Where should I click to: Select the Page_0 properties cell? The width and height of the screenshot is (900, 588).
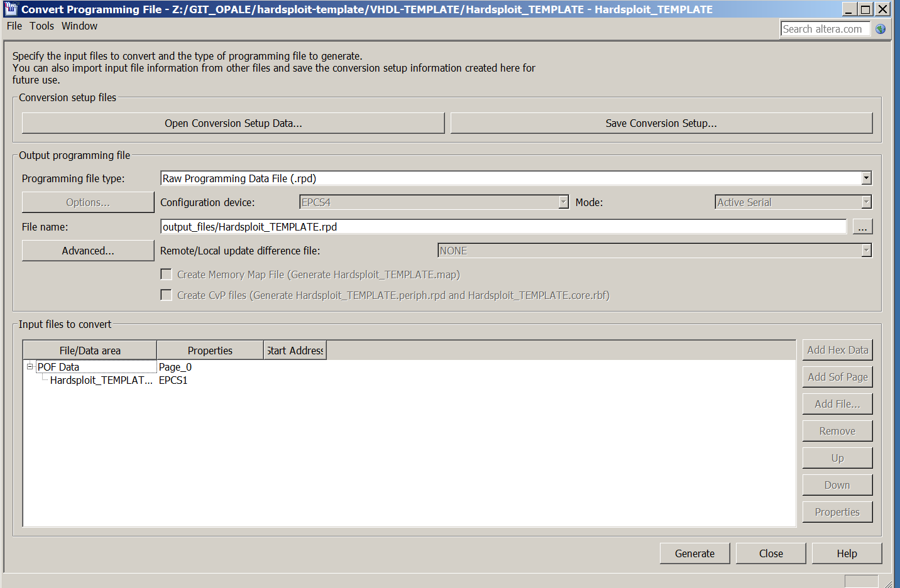(175, 367)
